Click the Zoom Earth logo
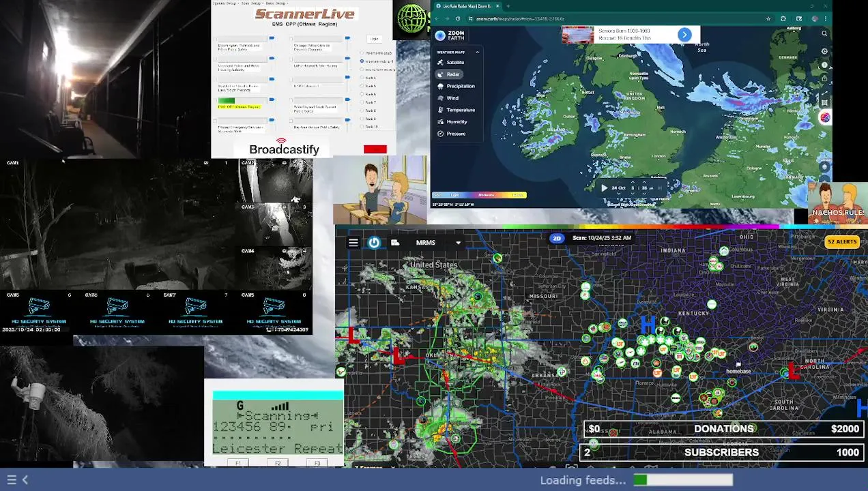This screenshot has width=868, height=491. [x=450, y=35]
